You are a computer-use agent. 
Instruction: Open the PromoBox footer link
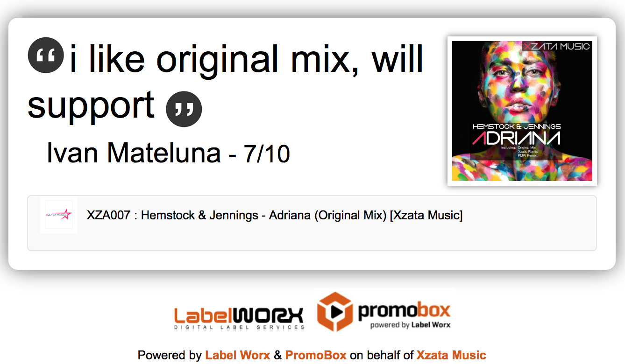(x=316, y=356)
